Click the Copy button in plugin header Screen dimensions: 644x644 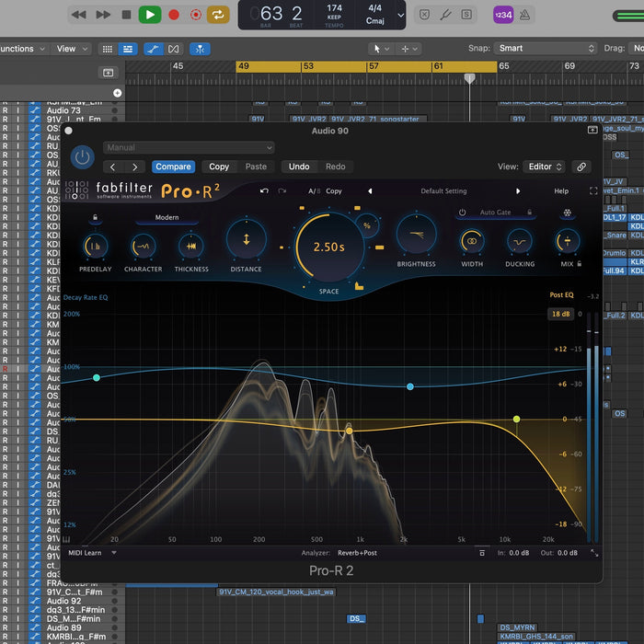219,167
